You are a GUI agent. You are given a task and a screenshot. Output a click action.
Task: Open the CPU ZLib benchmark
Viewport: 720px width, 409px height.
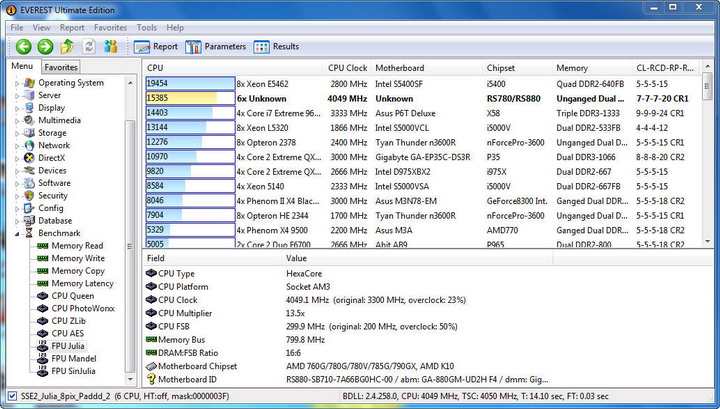click(x=68, y=321)
